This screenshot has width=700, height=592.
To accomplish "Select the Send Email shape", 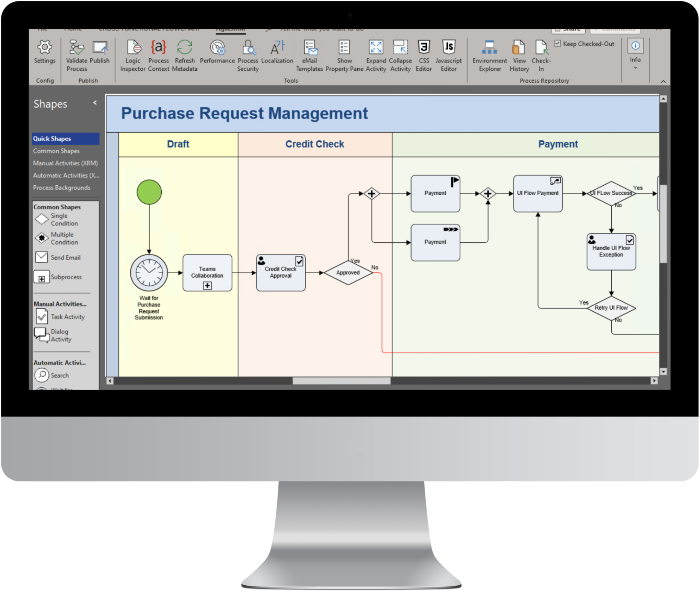I will pyautogui.click(x=58, y=257).
